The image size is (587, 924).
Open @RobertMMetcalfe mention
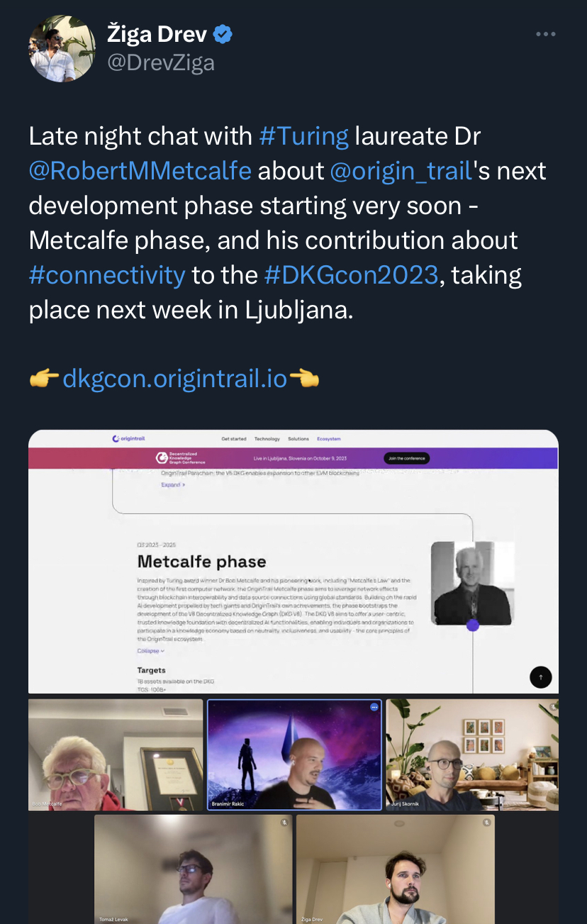pos(140,170)
